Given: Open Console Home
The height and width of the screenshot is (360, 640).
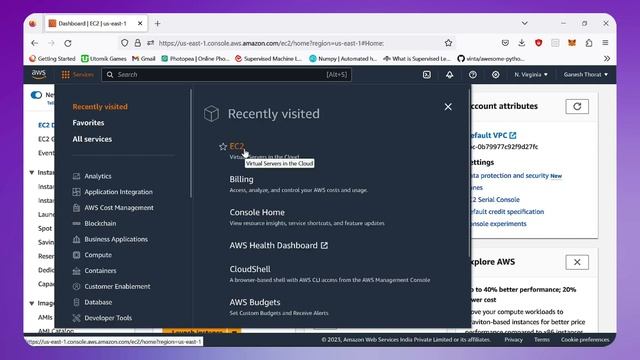Looking at the screenshot, I should pos(257,212).
